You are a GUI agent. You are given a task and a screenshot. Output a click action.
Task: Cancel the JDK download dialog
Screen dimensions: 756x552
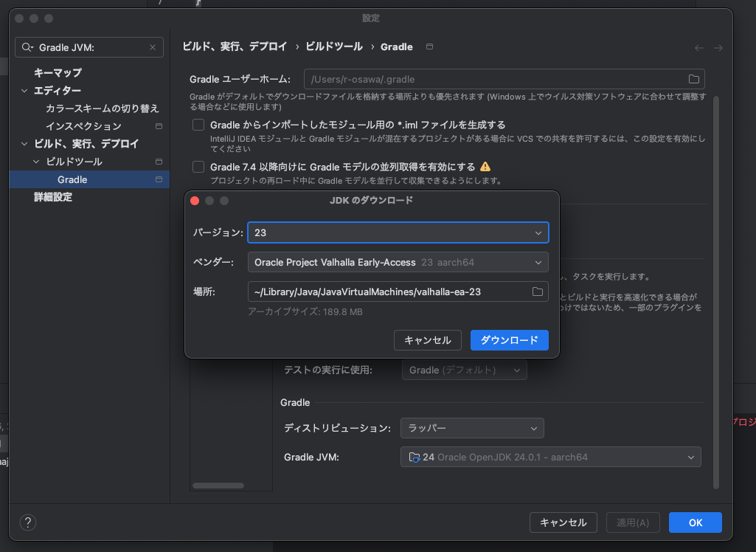428,340
